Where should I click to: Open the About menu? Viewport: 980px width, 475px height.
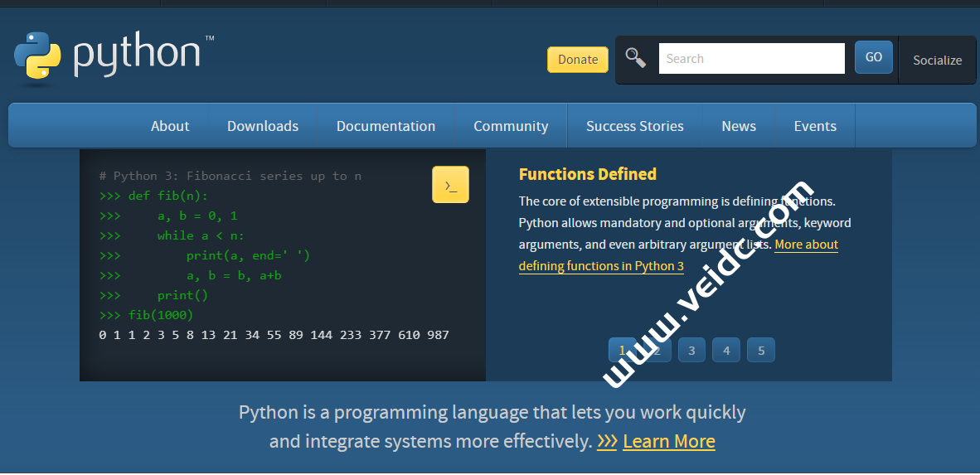(170, 126)
